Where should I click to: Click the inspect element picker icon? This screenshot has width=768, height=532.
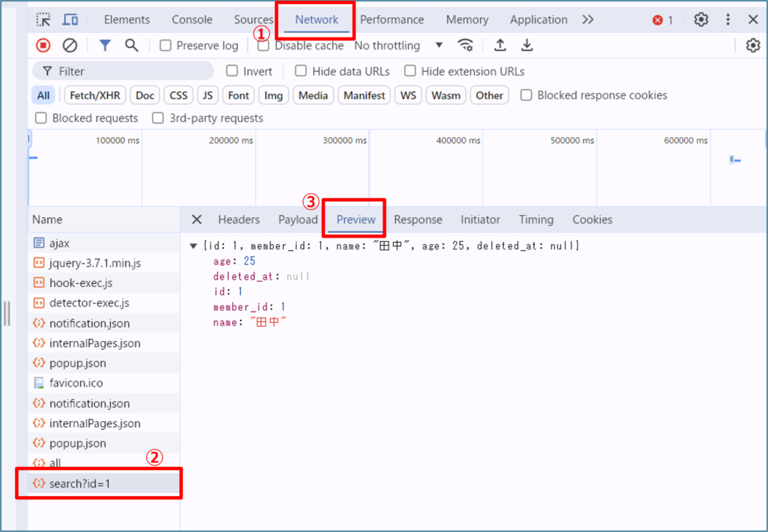44,19
